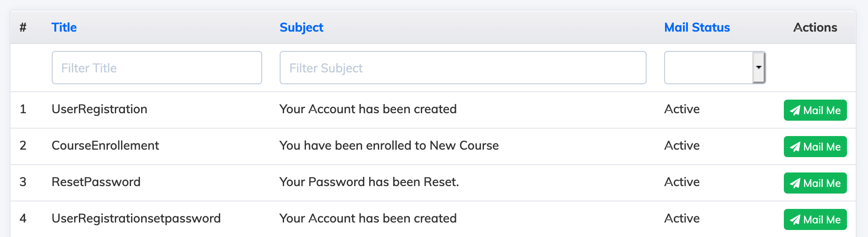Select the CourseEnrollement title cell
Screen dimensions: 868x237
105,145
